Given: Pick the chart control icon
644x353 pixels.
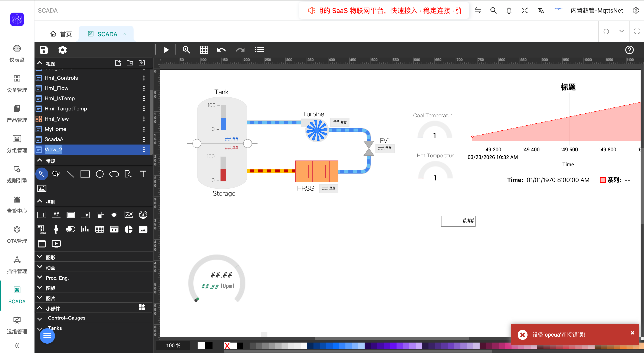Looking at the screenshot, I should 128,215.
